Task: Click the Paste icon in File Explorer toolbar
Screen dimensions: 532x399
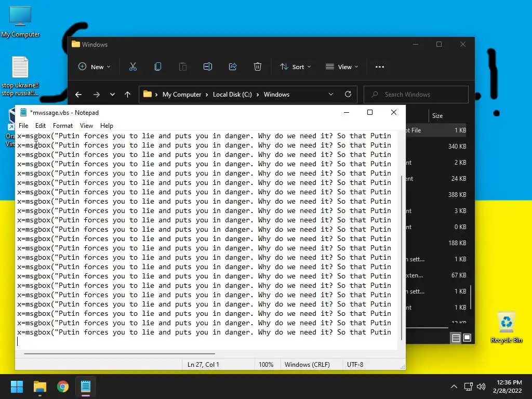Action: pos(182,67)
